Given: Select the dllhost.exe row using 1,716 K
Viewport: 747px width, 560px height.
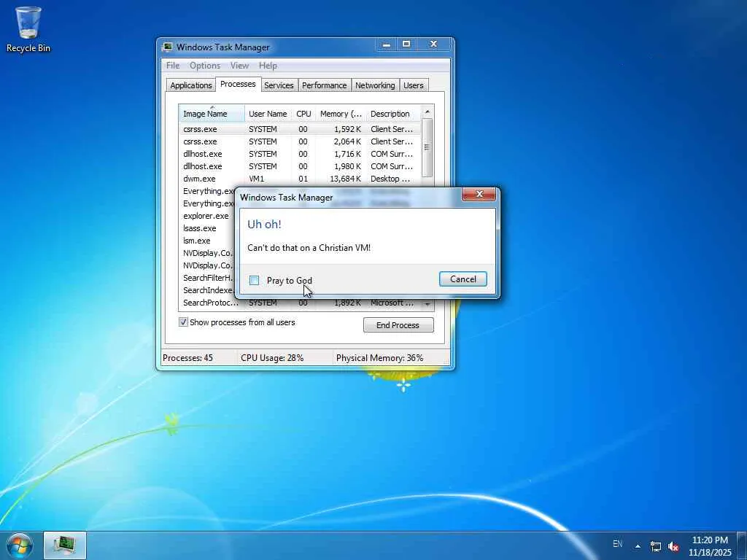Looking at the screenshot, I should coord(300,154).
